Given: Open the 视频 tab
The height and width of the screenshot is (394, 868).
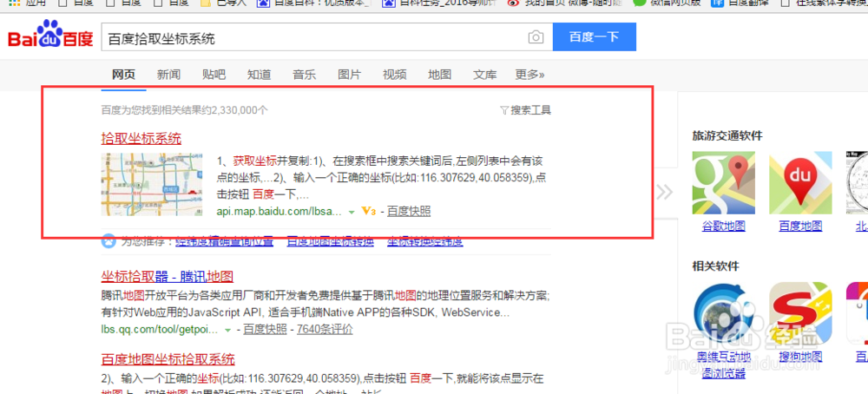Looking at the screenshot, I should pyautogui.click(x=394, y=75).
